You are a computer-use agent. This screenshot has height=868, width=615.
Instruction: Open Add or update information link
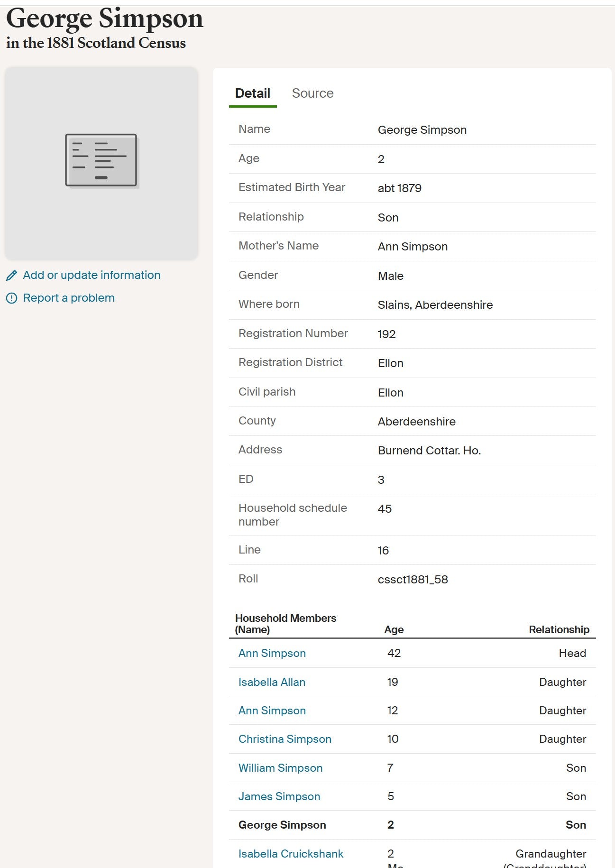[x=92, y=275]
